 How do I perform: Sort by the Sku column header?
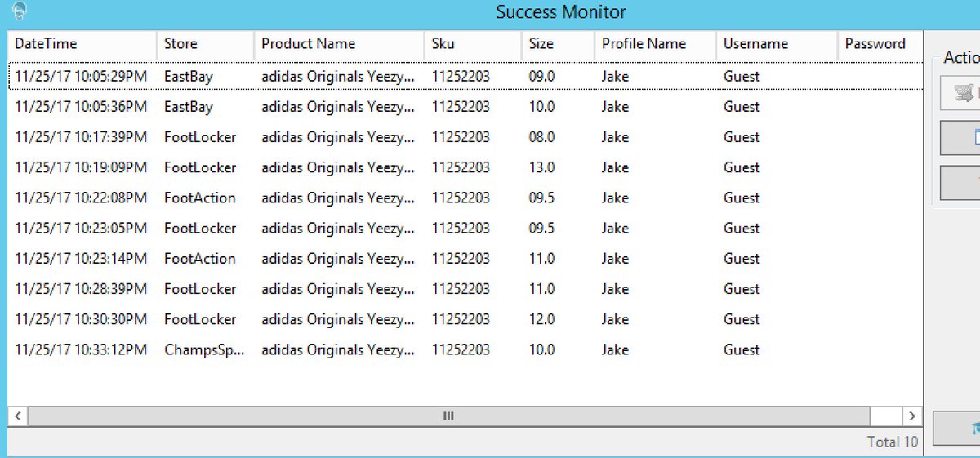(473, 44)
